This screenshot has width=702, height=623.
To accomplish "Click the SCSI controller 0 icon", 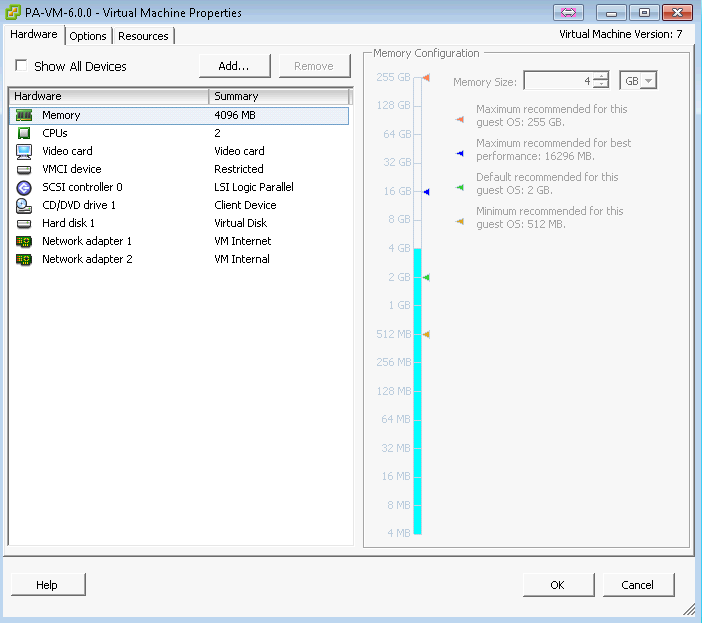I will point(24,188).
